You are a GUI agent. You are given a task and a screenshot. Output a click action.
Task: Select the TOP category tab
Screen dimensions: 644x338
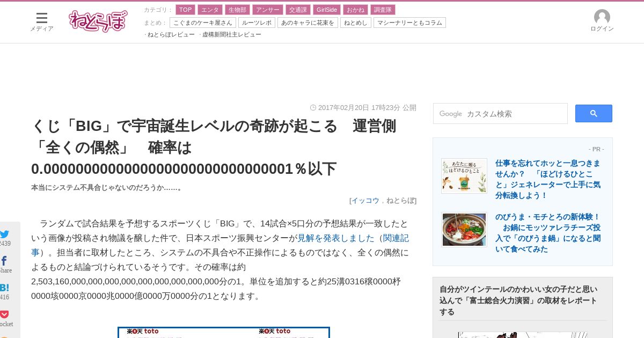185,10
